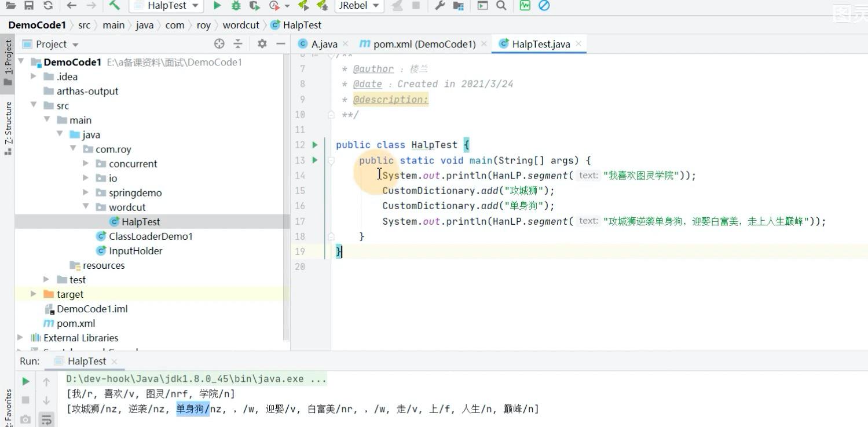This screenshot has height=427, width=868.
Task: Expand the springdemo package
Action: point(86,192)
